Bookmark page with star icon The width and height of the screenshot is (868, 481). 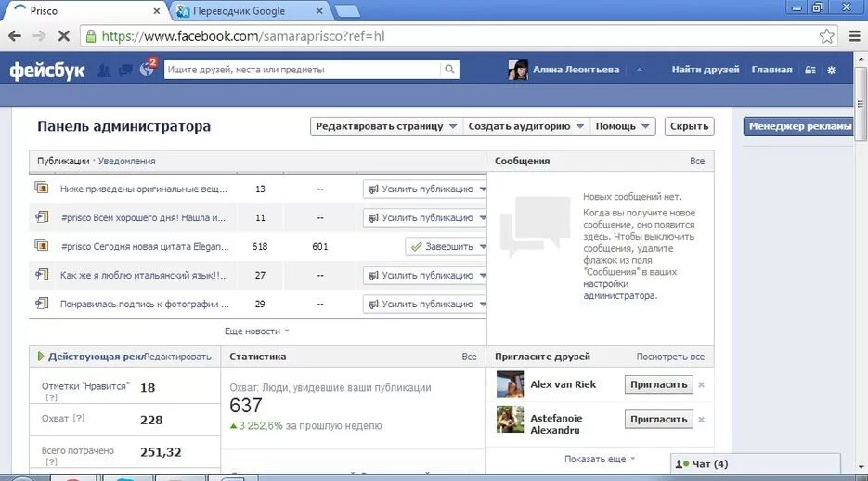pos(826,36)
